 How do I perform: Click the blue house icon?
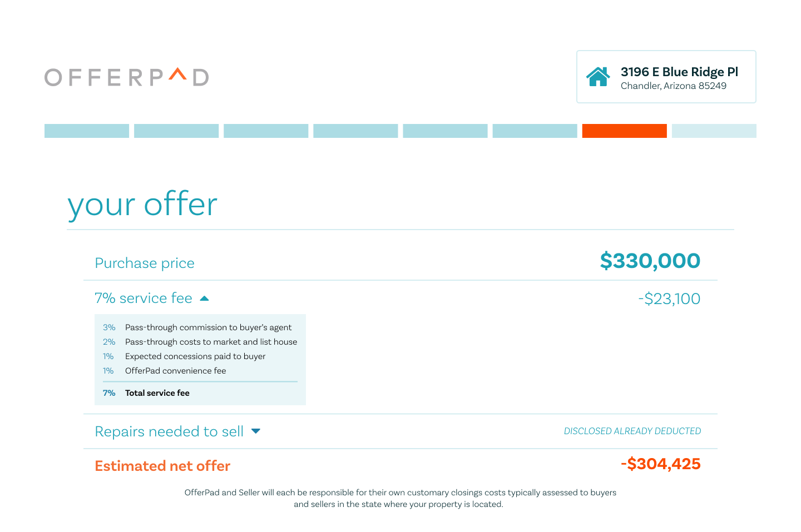[598, 77]
